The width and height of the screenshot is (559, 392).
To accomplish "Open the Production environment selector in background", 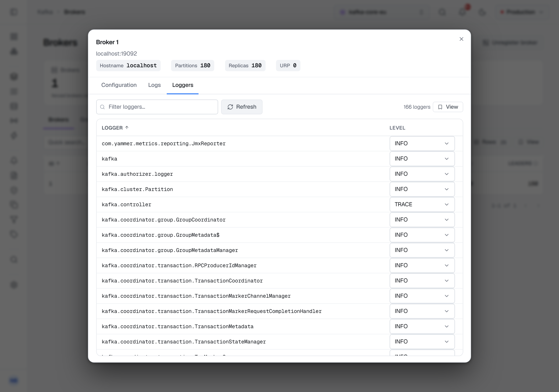I will coord(522,12).
